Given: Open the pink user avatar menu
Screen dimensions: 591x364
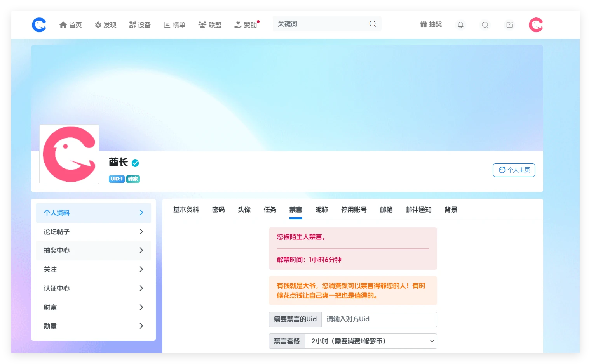Looking at the screenshot, I should pos(536,25).
